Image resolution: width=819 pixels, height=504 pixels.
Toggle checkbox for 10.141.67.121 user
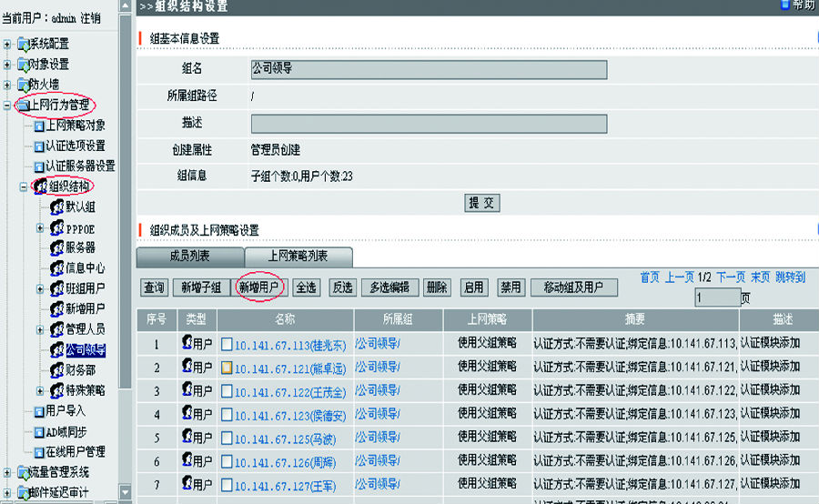coord(227,368)
